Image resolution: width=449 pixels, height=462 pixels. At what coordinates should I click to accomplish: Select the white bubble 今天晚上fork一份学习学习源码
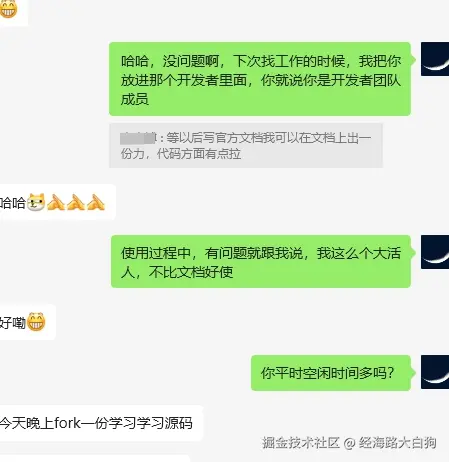[x=101, y=423]
